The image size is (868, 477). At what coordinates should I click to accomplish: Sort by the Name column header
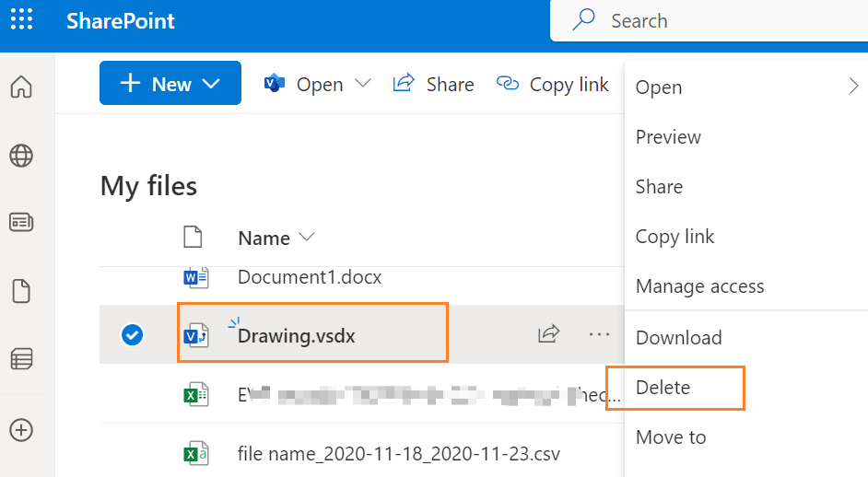click(x=264, y=238)
